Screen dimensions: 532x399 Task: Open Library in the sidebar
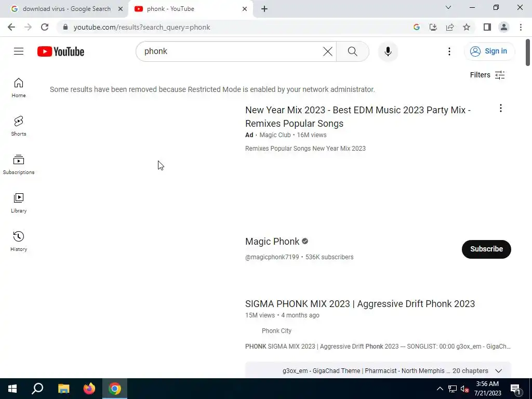[19, 203]
